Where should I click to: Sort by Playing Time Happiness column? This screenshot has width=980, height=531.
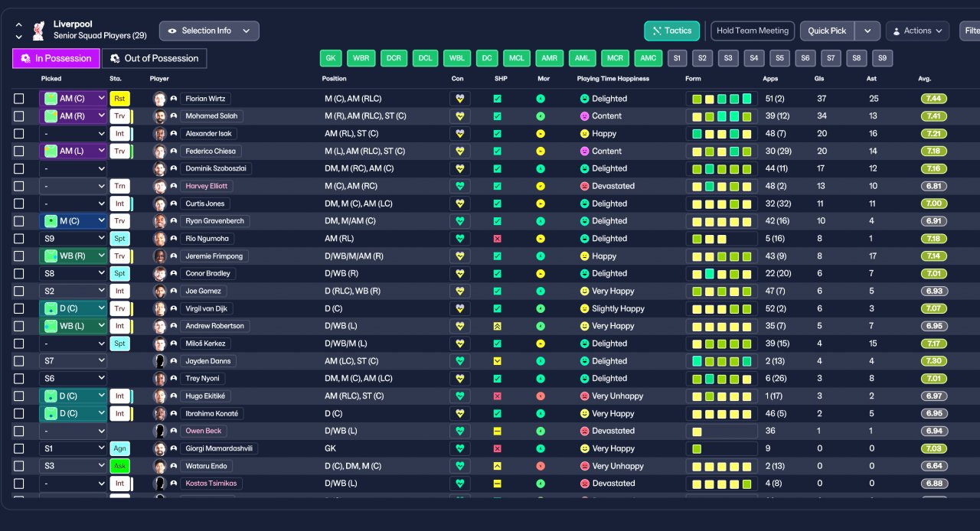(612, 79)
